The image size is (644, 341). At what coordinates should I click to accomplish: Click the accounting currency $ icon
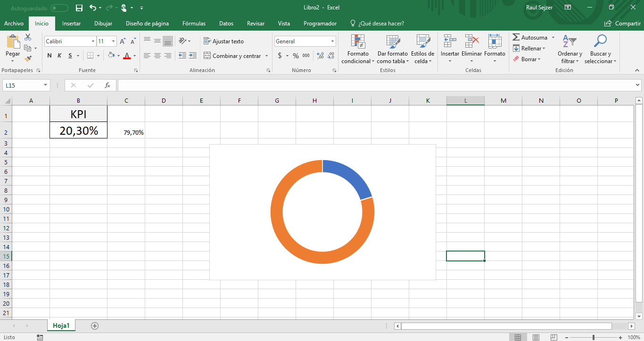point(280,56)
